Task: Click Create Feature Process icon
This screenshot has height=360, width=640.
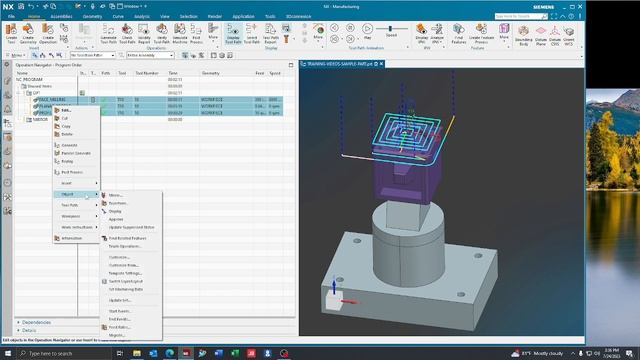Action: coord(481,33)
